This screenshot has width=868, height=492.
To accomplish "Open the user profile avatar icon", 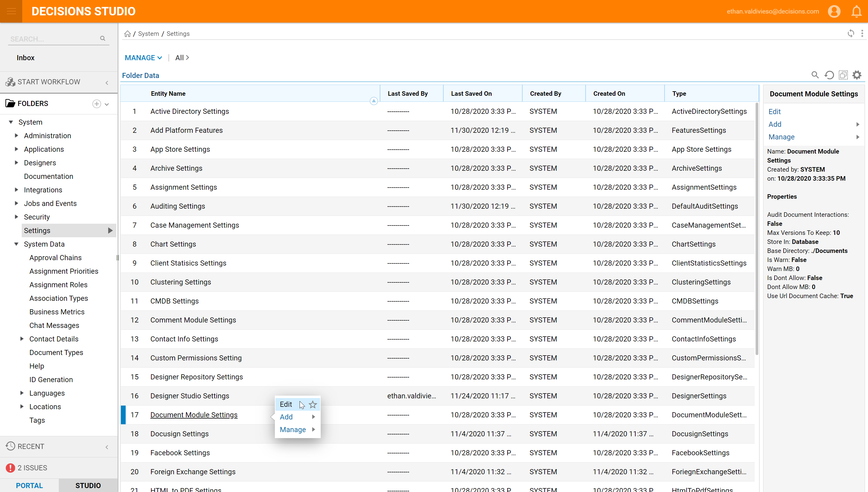I will [x=834, y=11].
